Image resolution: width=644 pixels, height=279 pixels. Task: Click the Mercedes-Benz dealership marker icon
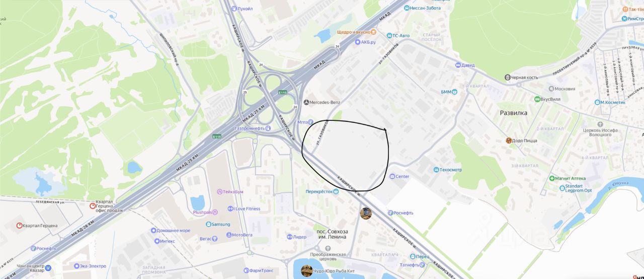pyautogui.click(x=306, y=102)
